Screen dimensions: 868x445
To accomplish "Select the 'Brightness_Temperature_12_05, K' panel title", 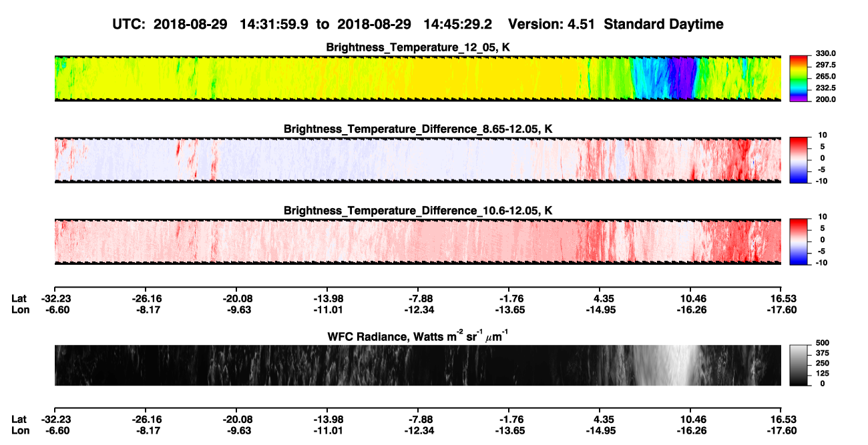I will tap(418, 47).
